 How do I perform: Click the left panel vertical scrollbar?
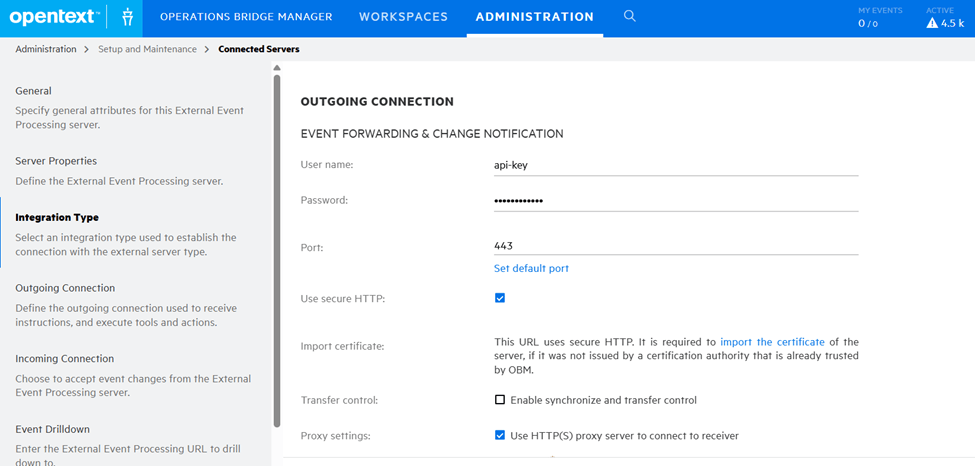277,250
